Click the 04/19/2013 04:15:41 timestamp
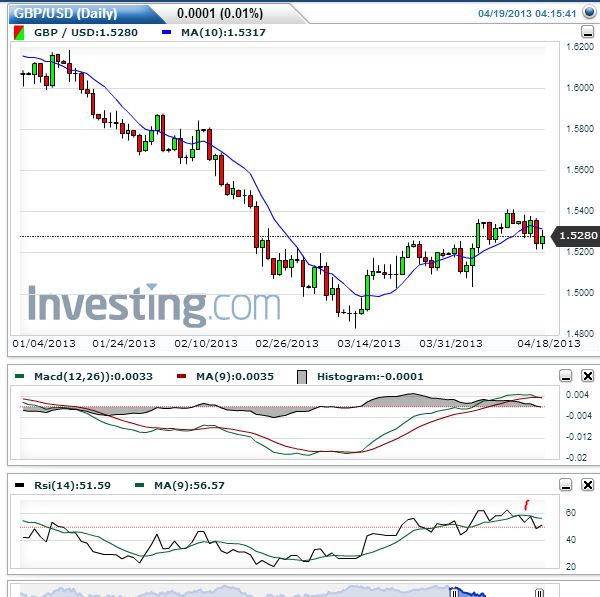600x597 pixels. click(x=527, y=14)
